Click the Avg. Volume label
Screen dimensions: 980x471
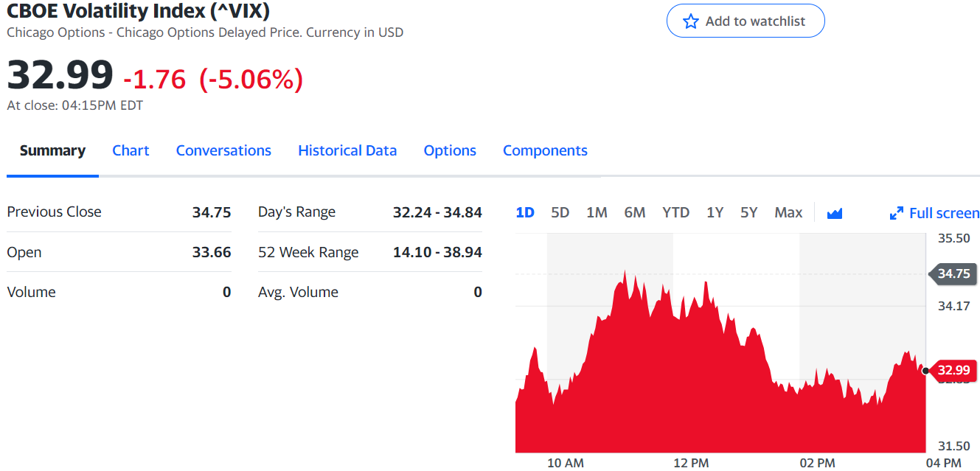click(x=298, y=292)
